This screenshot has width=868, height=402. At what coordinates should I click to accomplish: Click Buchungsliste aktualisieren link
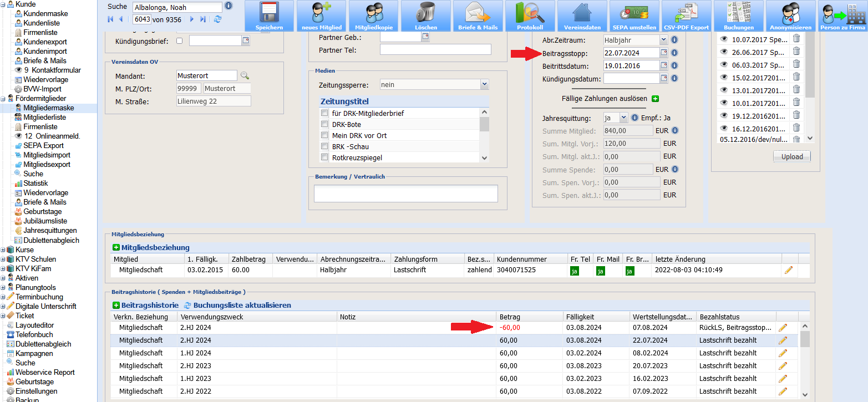point(242,305)
